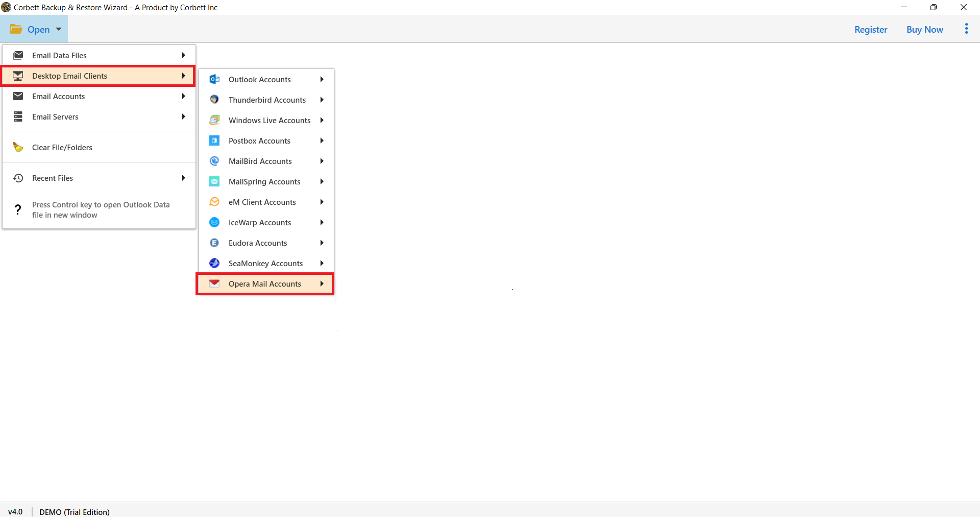Viewport: 980px width, 517px height.
Task: Expand the eM Client Accounts submenu arrow
Action: pos(322,202)
